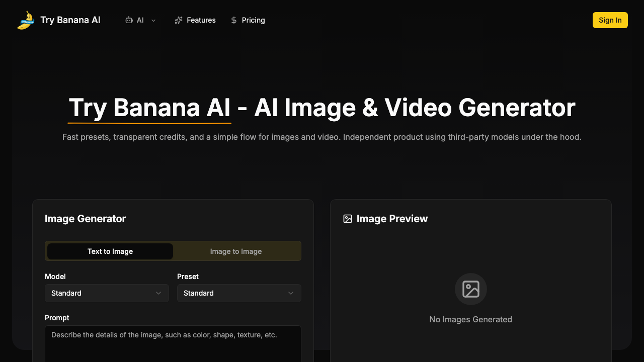Click the Preset dropdown chevron arrow
The image size is (644, 362).
291,293
